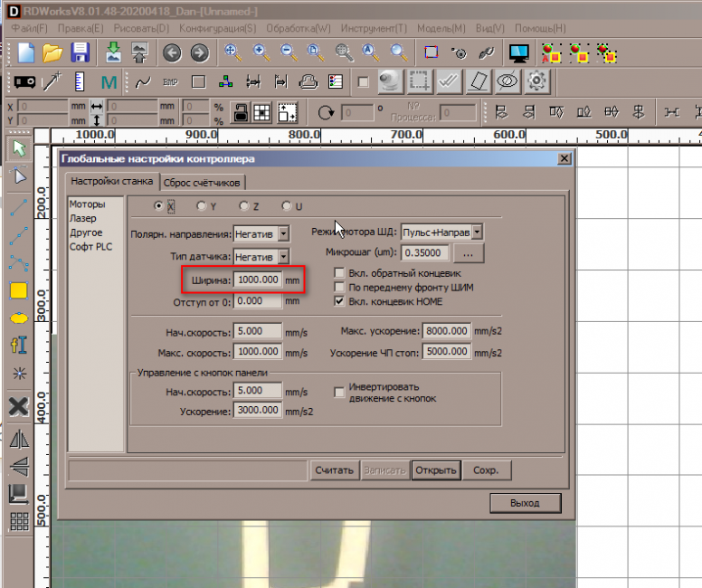Click the Save floppy disk icon
This screenshot has width=702, height=588.
81,52
